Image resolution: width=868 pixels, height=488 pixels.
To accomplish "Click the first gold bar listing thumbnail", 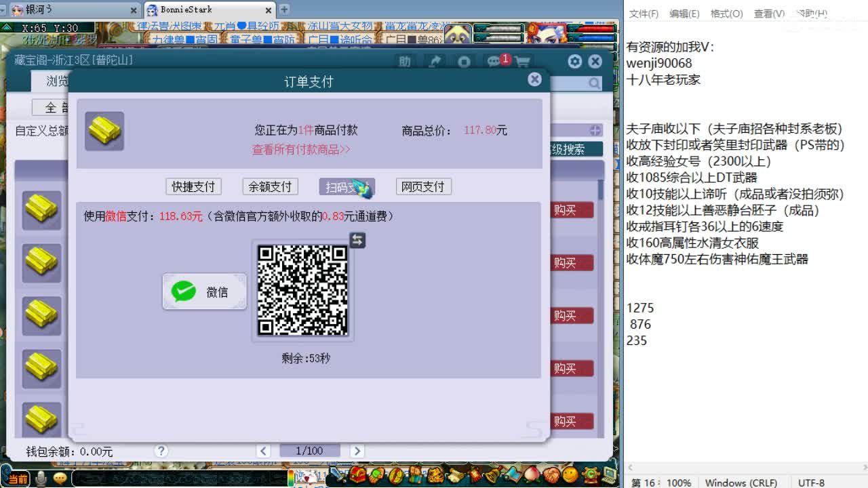I will pyautogui.click(x=41, y=210).
